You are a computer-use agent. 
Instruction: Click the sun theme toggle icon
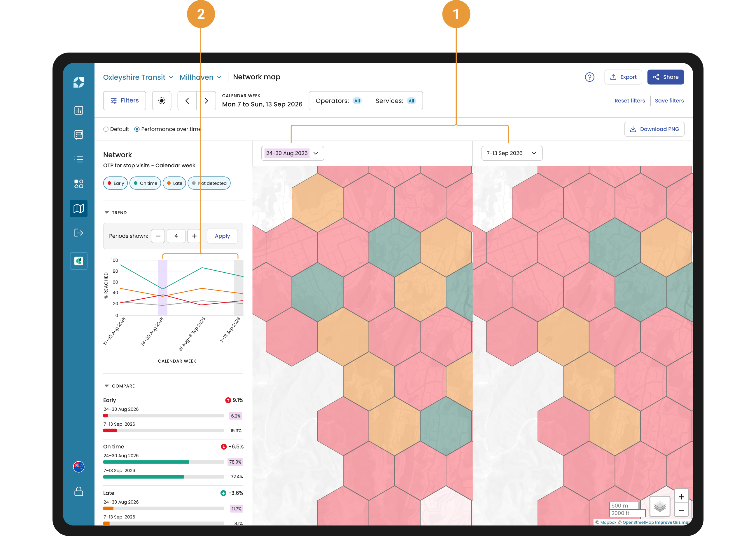pos(162,101)
